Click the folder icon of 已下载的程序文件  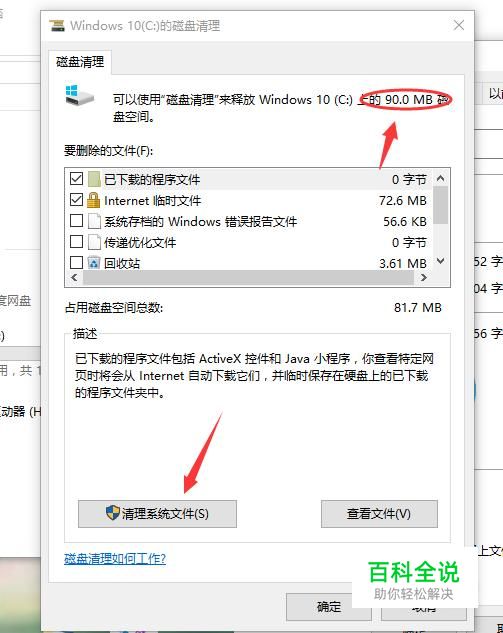click(94, 179)
